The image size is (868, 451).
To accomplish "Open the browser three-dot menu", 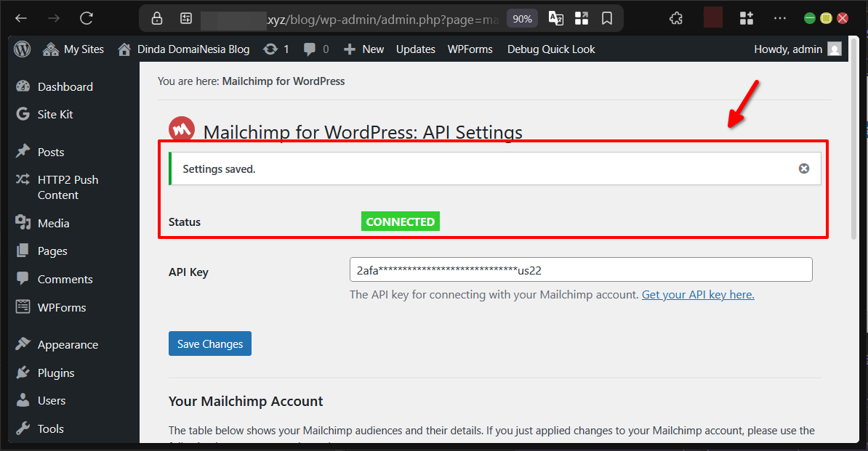I will [x=780, y=17].
